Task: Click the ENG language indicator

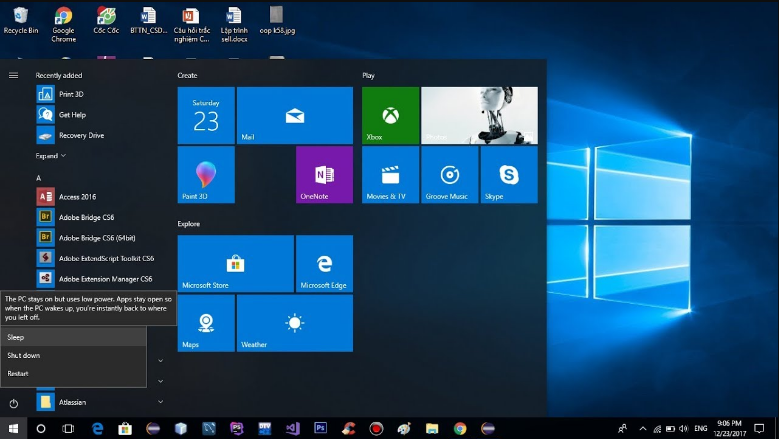Action: pyautogui.click(x=701, y=429)
